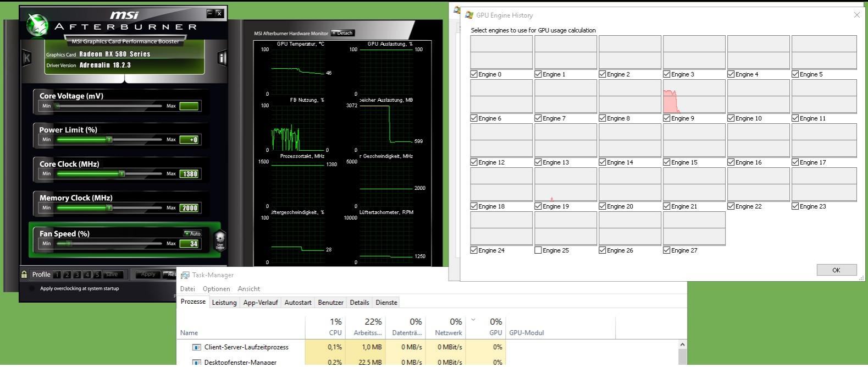This screenshot has width=868, height=367.
Task: Click the Memory Clock slider
Action: [109, 208]
